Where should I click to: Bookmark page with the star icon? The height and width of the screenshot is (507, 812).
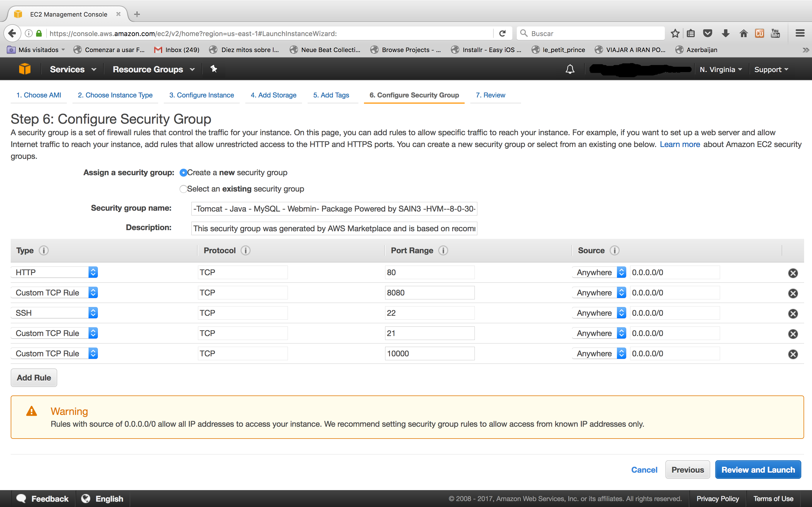pos(675,34)
